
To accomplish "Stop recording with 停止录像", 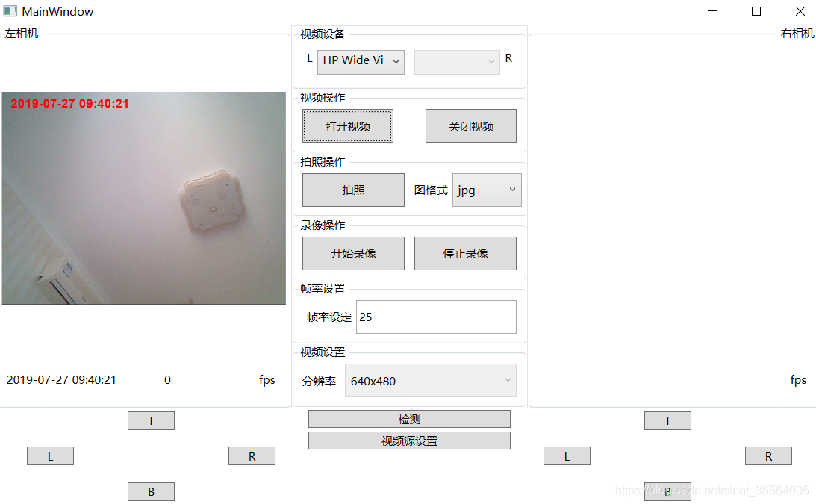I will [465, 254].
